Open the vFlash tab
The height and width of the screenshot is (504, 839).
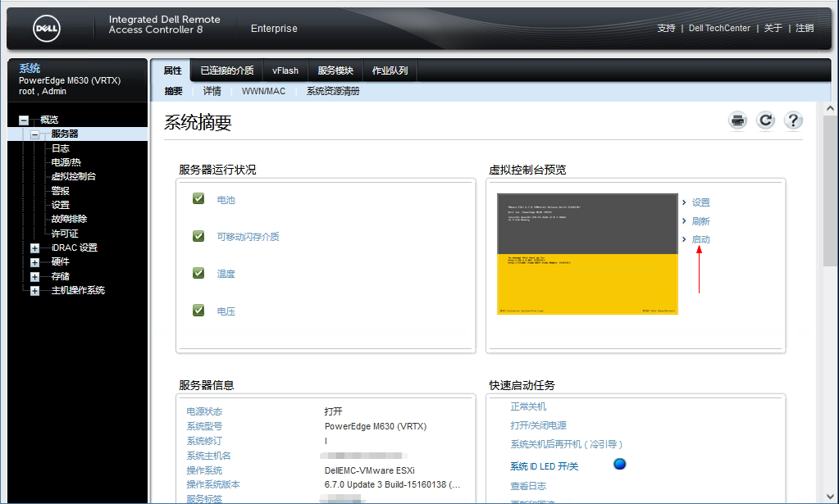pyautogui.click(x=285, y=70)
